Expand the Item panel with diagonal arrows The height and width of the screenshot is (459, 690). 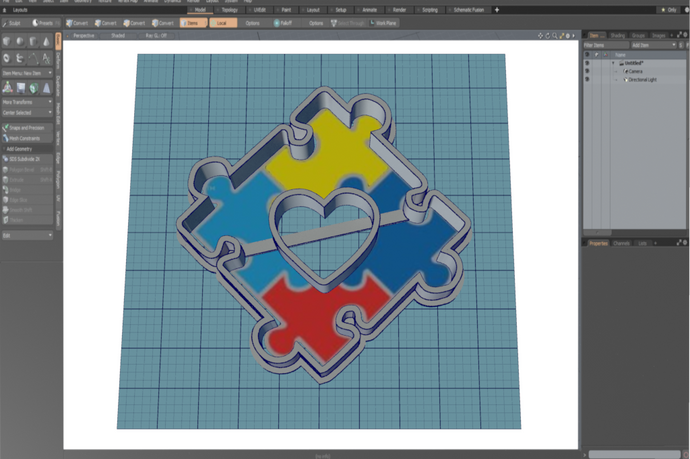click(679, 34)
